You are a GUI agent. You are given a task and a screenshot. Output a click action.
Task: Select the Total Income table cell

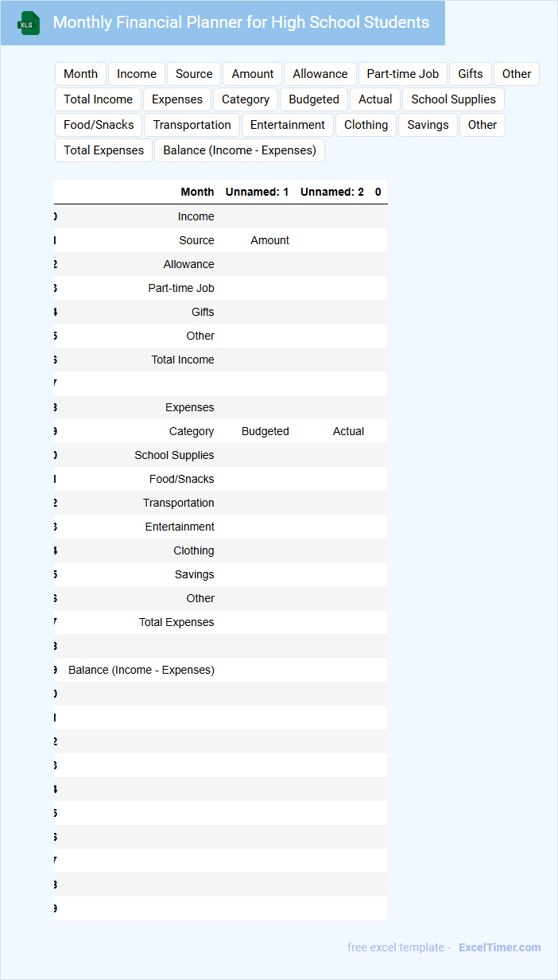coord(183,360)
